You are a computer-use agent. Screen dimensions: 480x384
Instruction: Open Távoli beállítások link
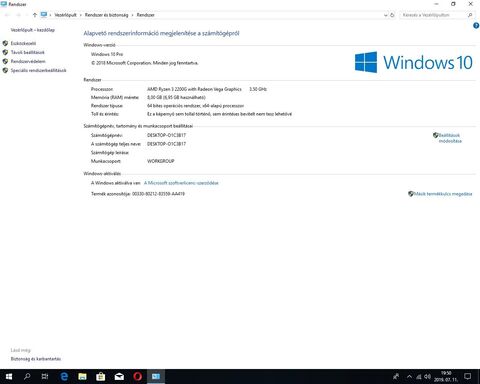(27, 52)
